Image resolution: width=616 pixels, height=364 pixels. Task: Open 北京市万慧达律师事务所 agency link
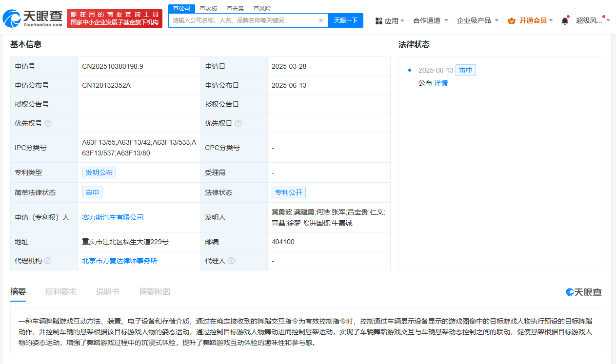coord(120,261)
